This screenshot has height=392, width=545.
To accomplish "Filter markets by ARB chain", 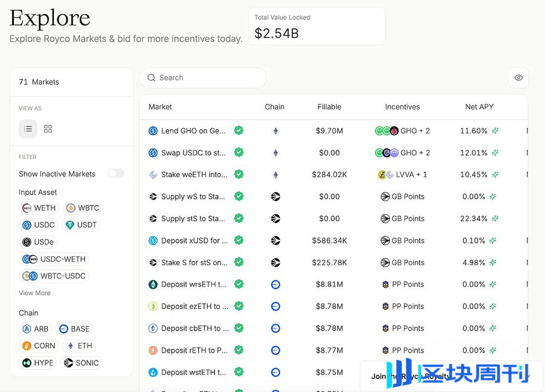I will pos(36,329).
